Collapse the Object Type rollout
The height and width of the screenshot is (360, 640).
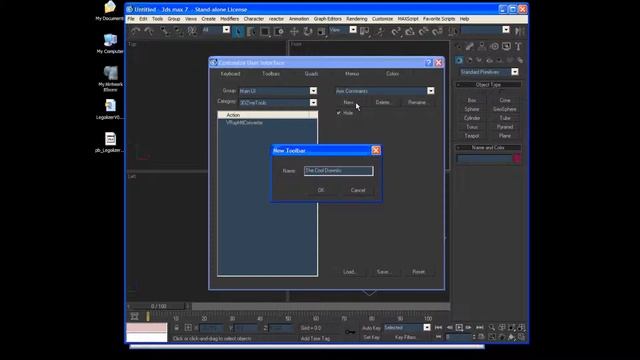click(488, 84)
